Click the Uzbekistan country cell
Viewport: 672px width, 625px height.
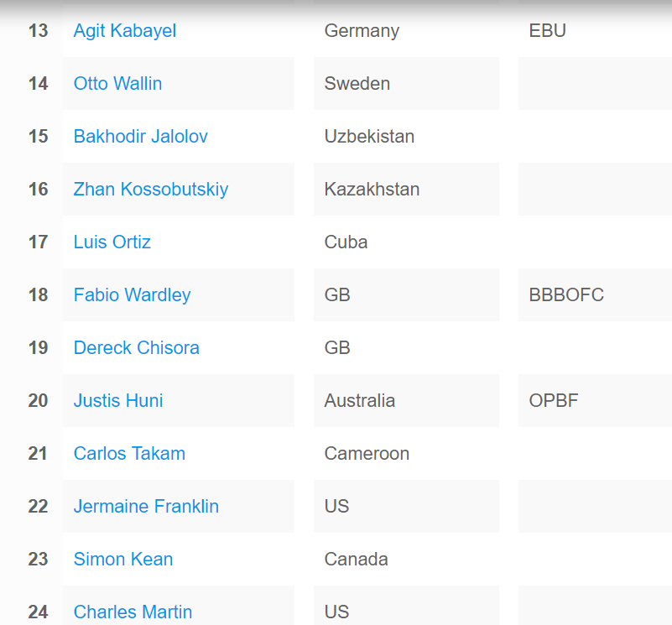[369, 137]
